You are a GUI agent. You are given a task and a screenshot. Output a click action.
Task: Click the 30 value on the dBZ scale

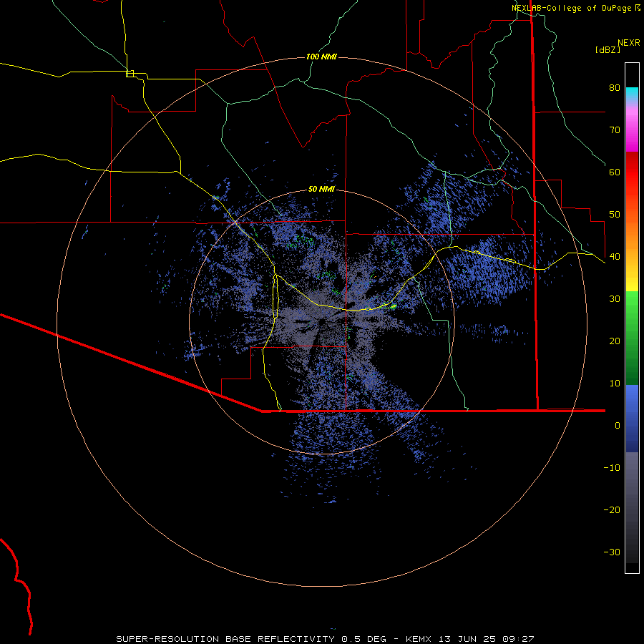615,298
